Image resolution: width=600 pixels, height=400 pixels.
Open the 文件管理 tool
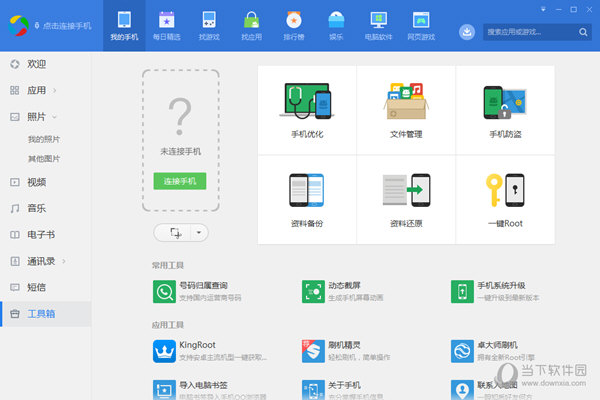pos(406,110)
